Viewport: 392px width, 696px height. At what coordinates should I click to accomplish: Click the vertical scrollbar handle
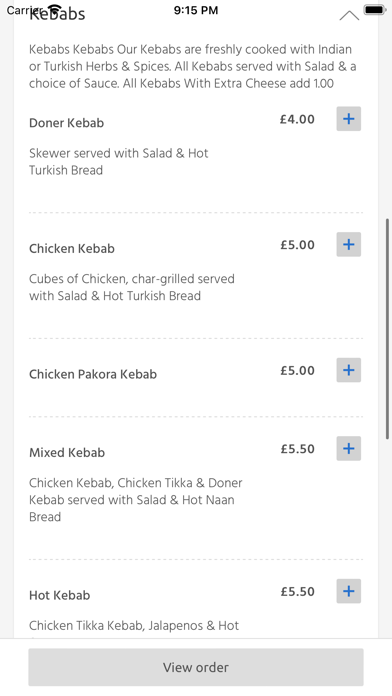click(x=388, y=328)
